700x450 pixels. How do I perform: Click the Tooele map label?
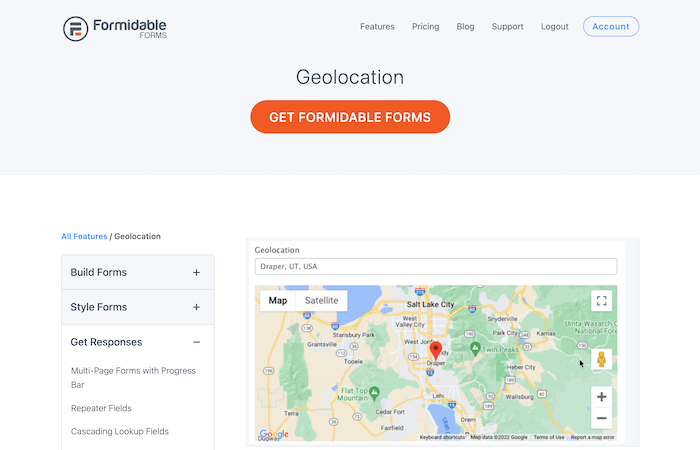tap(353, 362)
